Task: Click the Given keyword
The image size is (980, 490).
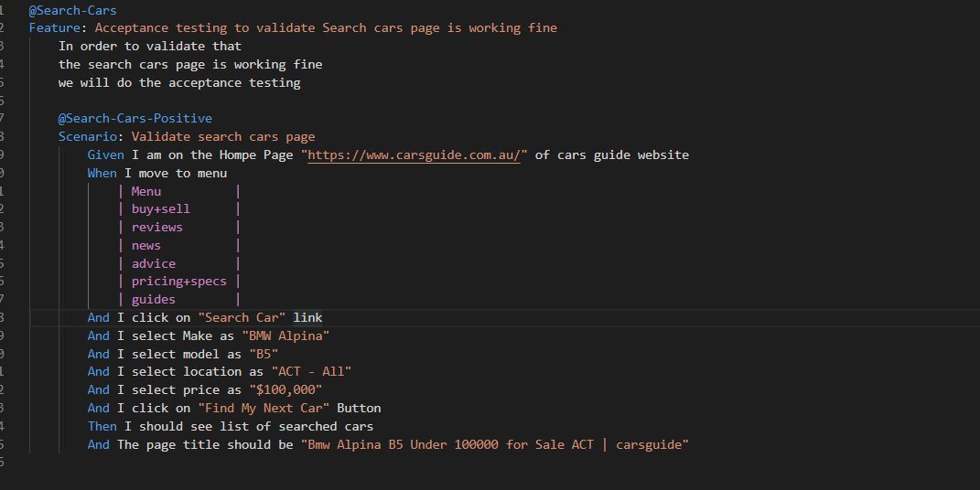Action: tap(105, 154)
